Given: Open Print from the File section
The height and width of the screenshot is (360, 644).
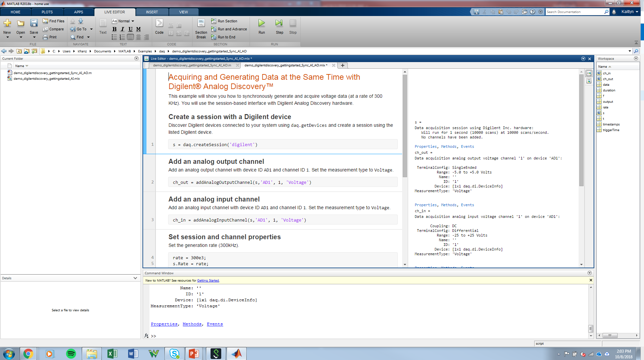Looking at the screenshot, I should click(50, 37).
